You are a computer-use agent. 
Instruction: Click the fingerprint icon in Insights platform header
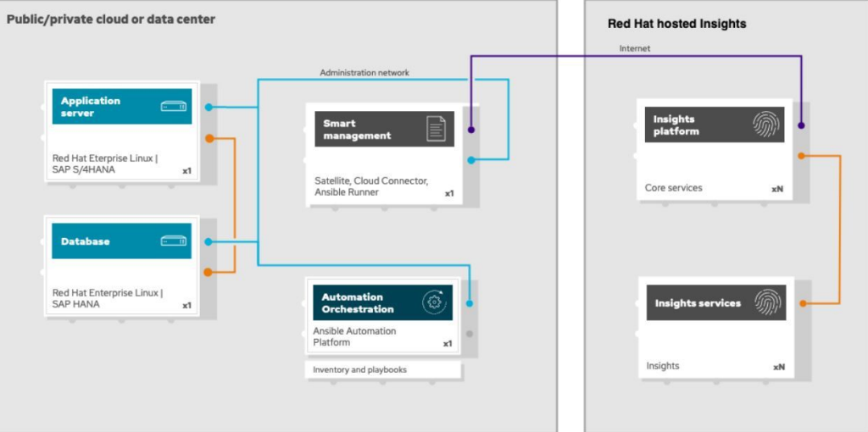tap(766, 125)
